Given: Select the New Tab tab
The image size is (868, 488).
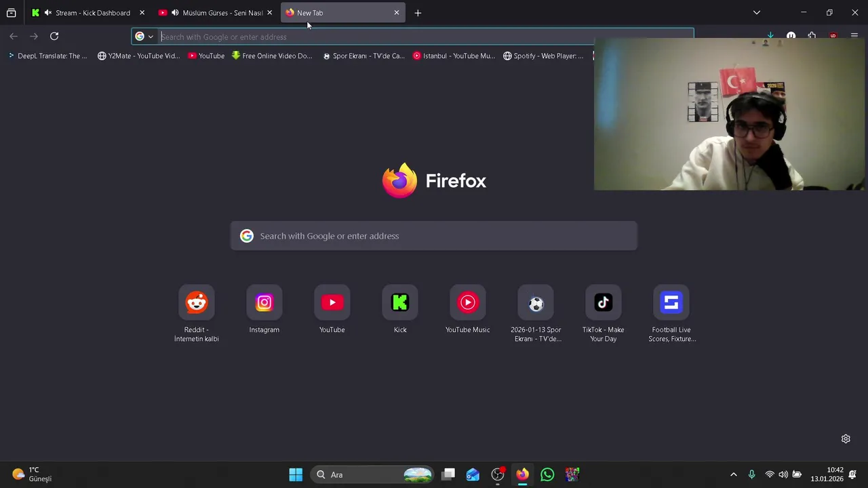Looking at the screenshot, I should 343,13.
